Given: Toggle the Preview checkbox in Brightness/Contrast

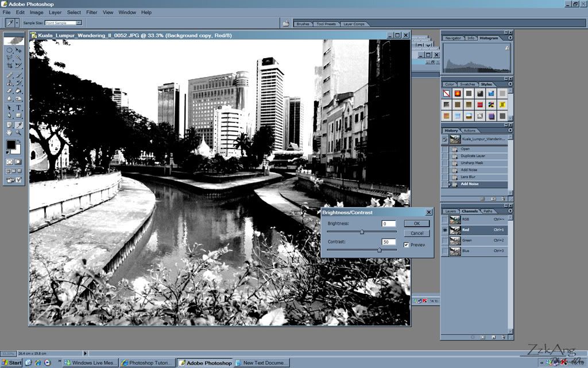Looking at the screenshot, I should point(407,244).
